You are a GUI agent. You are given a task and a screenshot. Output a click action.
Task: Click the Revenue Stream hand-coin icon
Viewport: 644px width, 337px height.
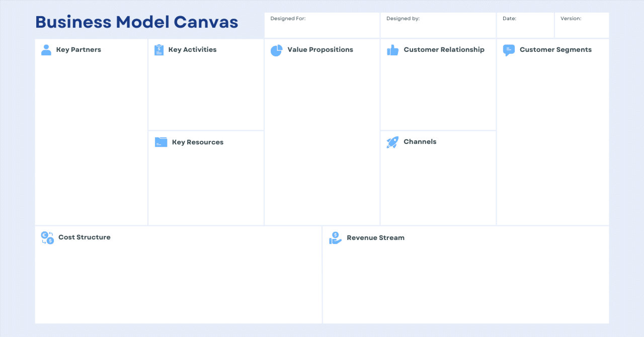pos(335,238)
